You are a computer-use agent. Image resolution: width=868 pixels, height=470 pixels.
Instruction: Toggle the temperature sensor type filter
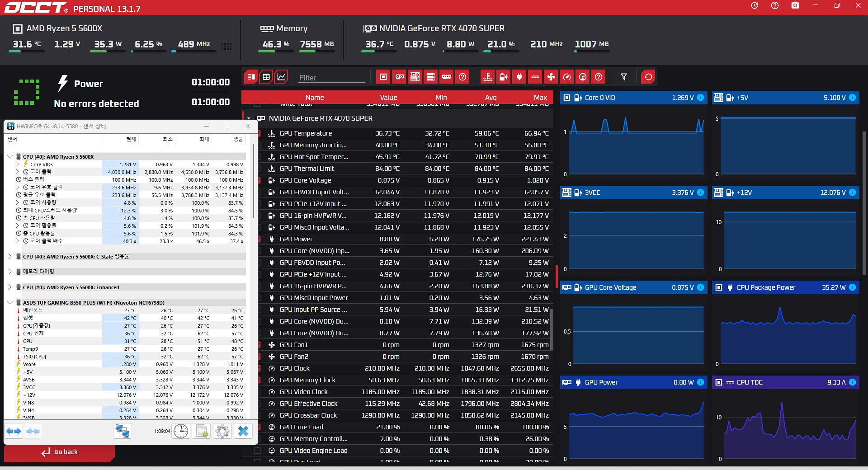[x=487, y=77]
